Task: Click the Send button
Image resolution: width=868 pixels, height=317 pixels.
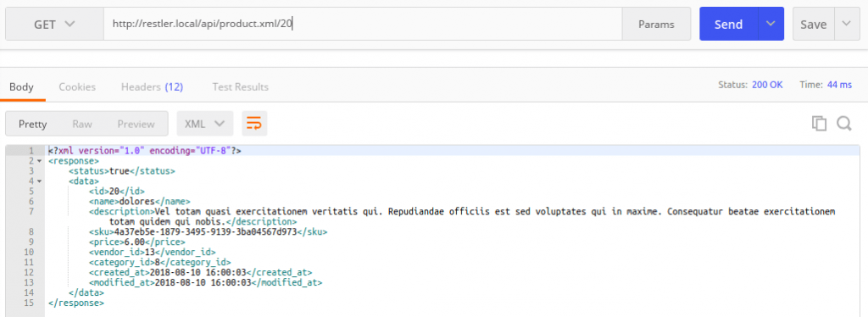Action: coord(728,25)
